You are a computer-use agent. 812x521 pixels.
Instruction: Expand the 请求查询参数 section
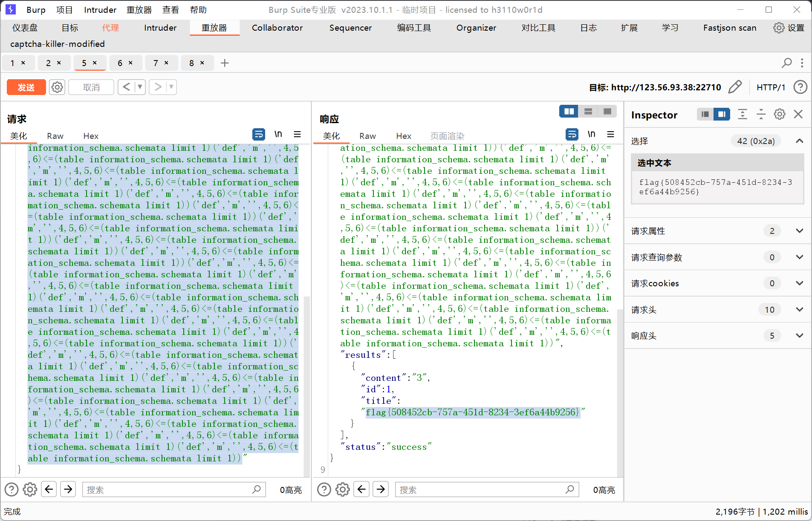point(800,257)
